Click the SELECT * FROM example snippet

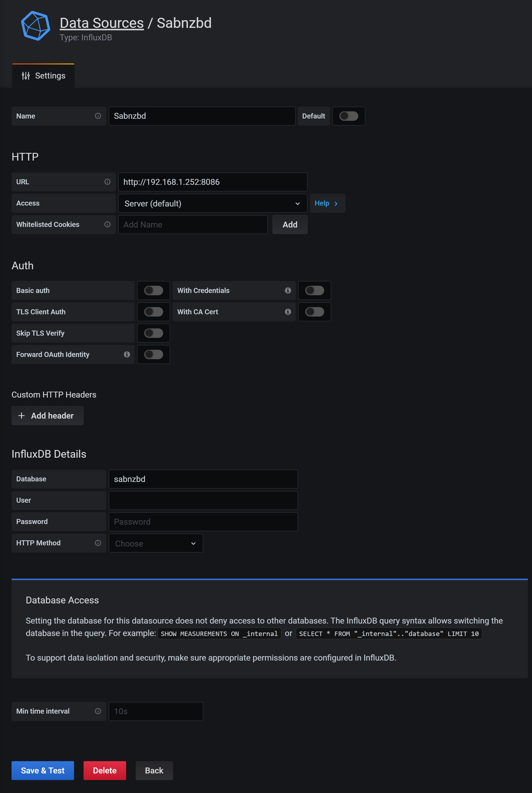coord(389,634)
